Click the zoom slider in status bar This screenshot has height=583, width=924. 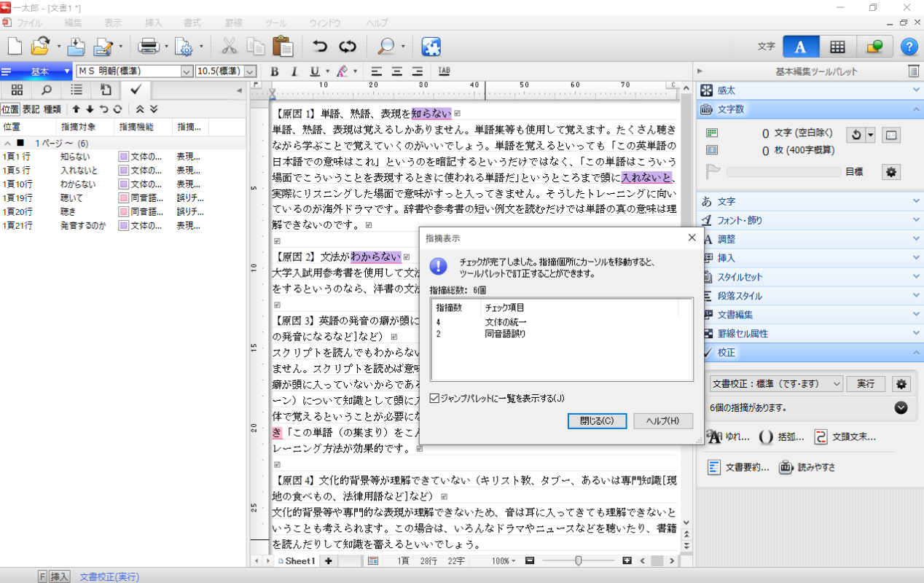(x=578, y=561)
